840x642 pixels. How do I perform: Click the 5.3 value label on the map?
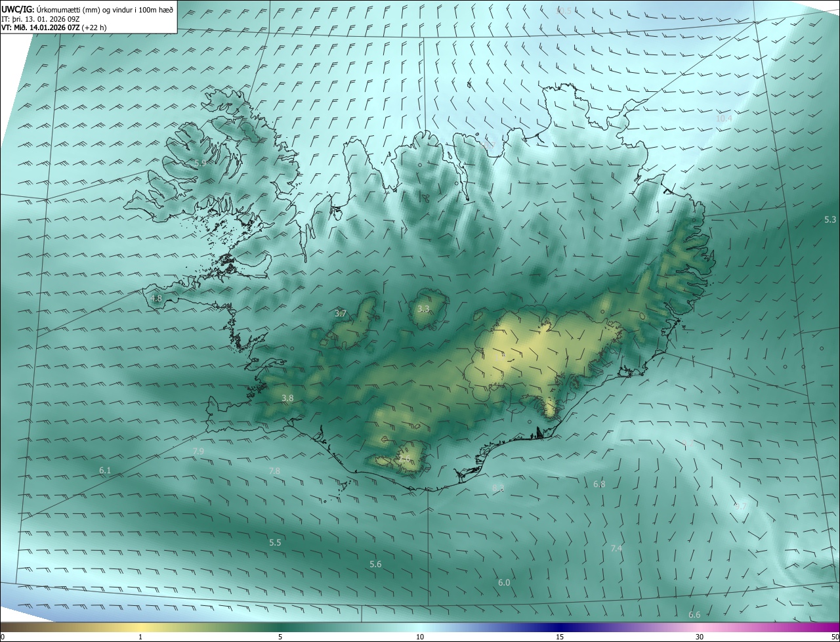(x=830, y=219)
